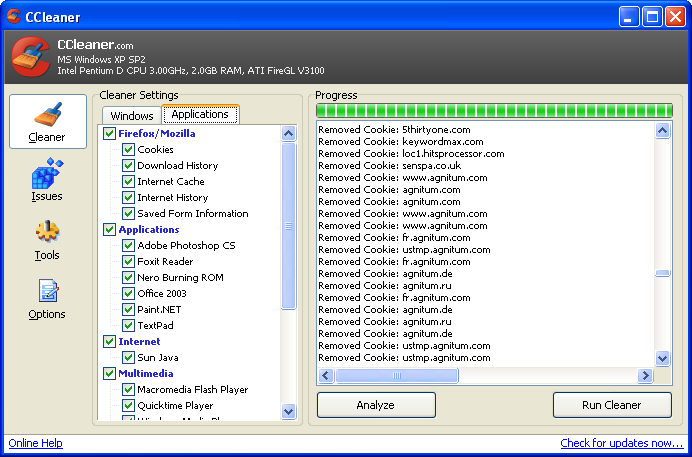Open the Tools section
The height and width of the screenshot is (457, 692).
(x=47, y=240)
